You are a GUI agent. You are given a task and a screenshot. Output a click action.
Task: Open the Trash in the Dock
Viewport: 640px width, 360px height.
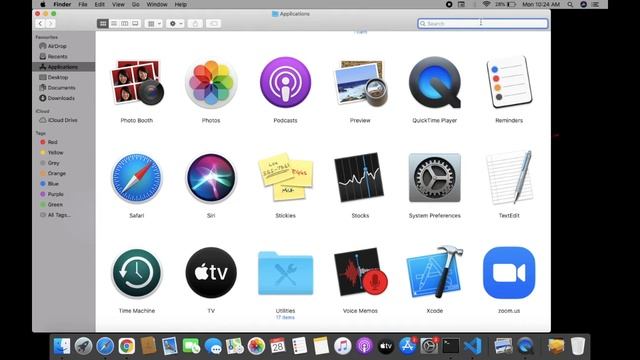pyautogui.click(x=578, y=346)
